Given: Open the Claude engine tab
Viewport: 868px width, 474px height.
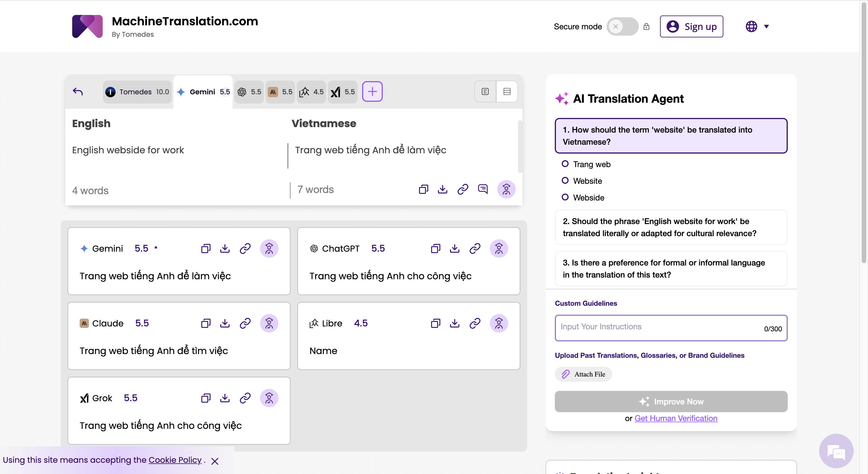Looking at the screenshot, I should click(x=280, y=92).
